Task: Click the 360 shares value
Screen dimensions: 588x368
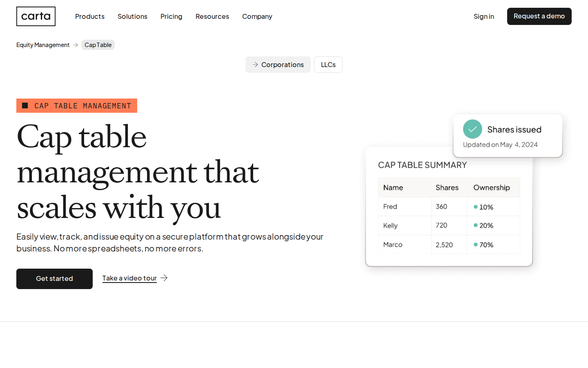Action: pyautogui.click(x=441, y=206)
